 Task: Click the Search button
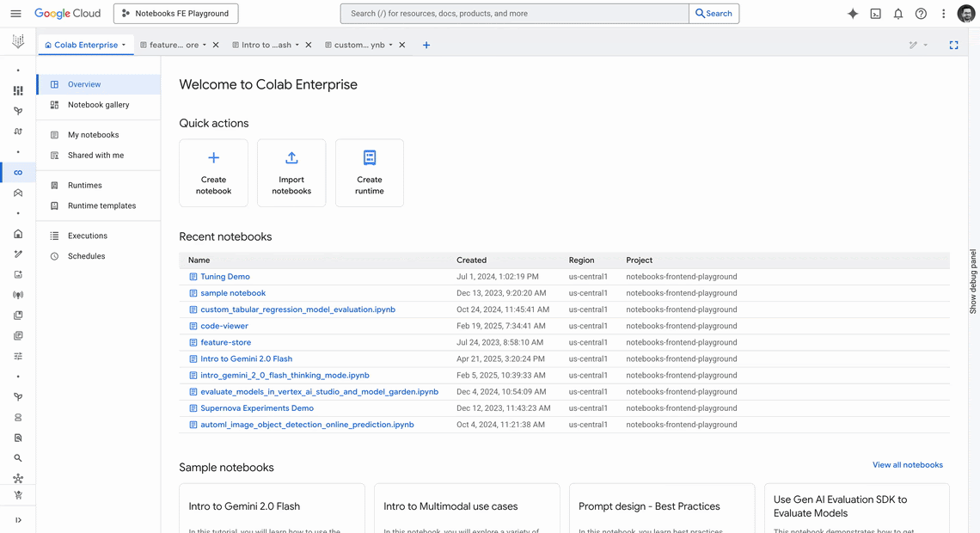[x=714, y=13]
